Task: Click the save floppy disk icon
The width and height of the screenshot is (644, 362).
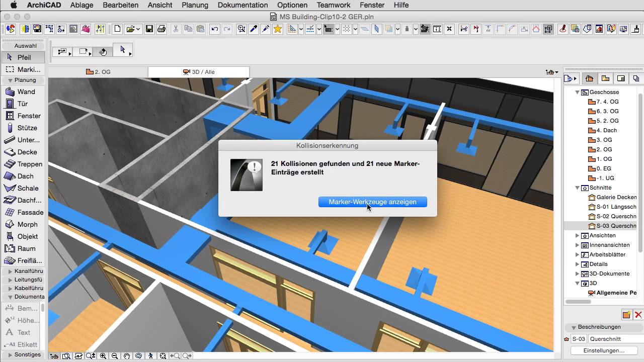Action: click(x=149, y=29)
